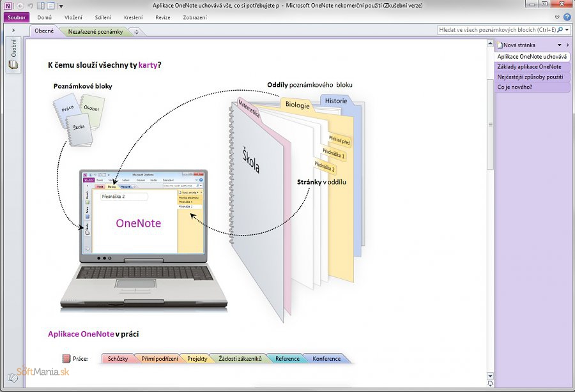575x392 pixels.
Task: Click the Práce notebook image
Action: [66, 108]
